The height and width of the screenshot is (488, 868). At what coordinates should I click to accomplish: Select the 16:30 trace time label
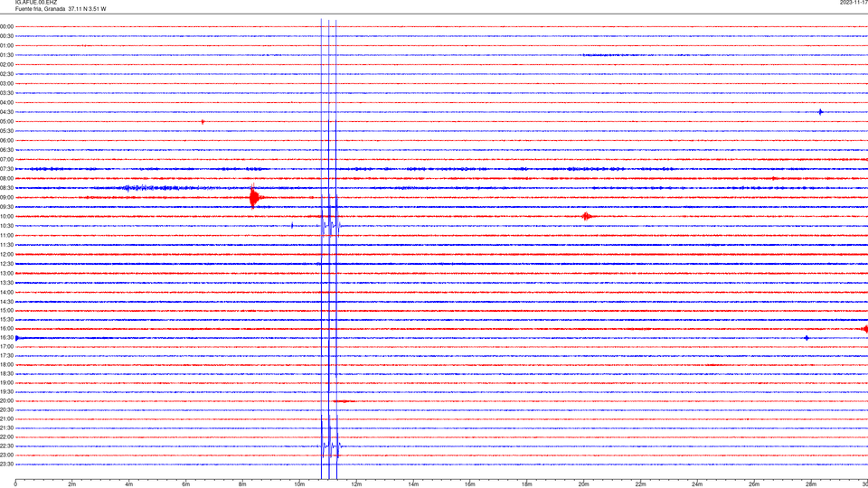tap(6, 338)
